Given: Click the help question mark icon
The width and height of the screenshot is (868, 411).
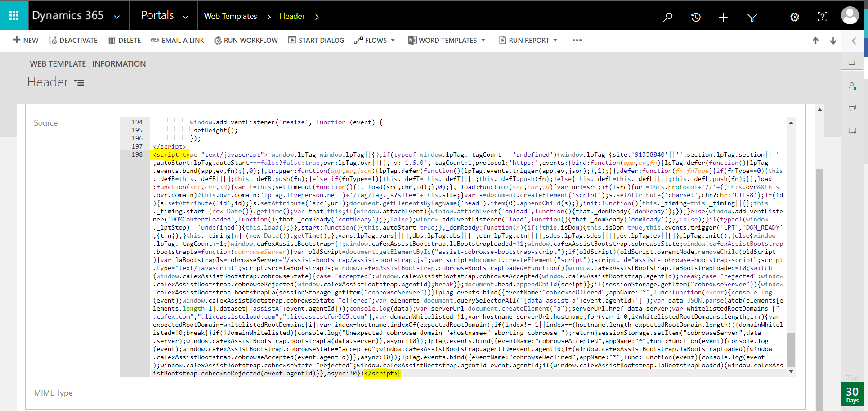Looking at the screenshot, I should 822,17.
